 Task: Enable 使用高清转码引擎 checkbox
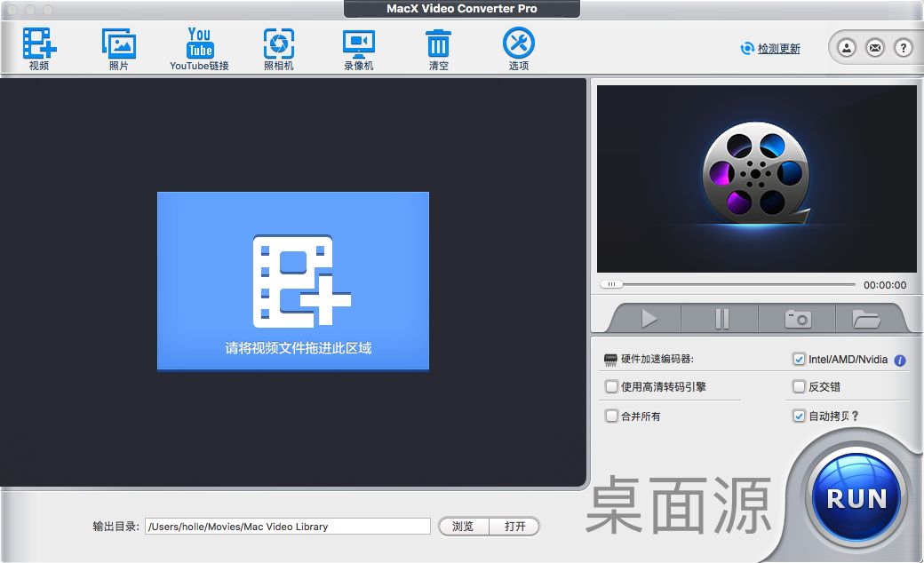611,387
